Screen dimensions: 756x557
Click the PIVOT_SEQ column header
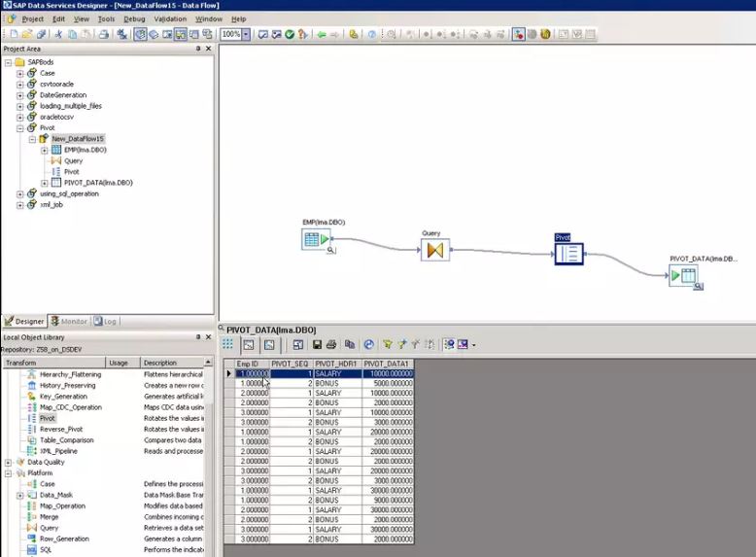click(292, 364)
